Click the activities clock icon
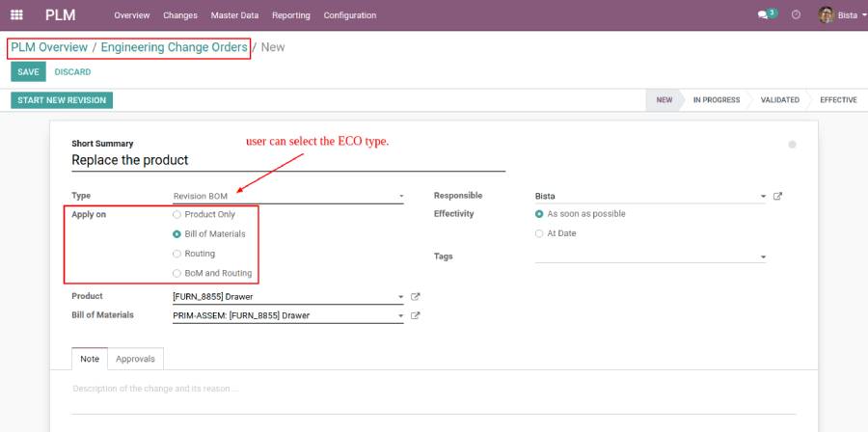This screenshot has height=432, width=868. coord(796,15)
